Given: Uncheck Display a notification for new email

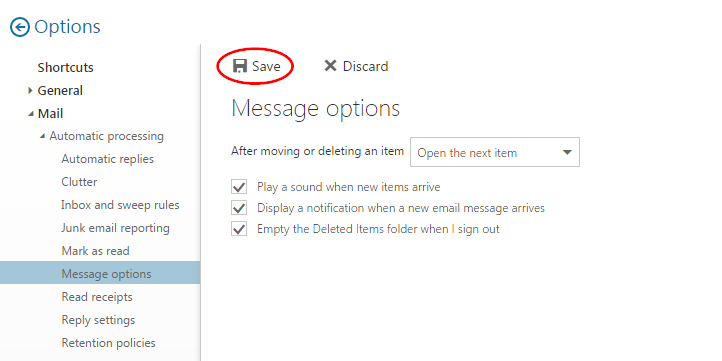Looking at the screenshot, I should 239,208.
